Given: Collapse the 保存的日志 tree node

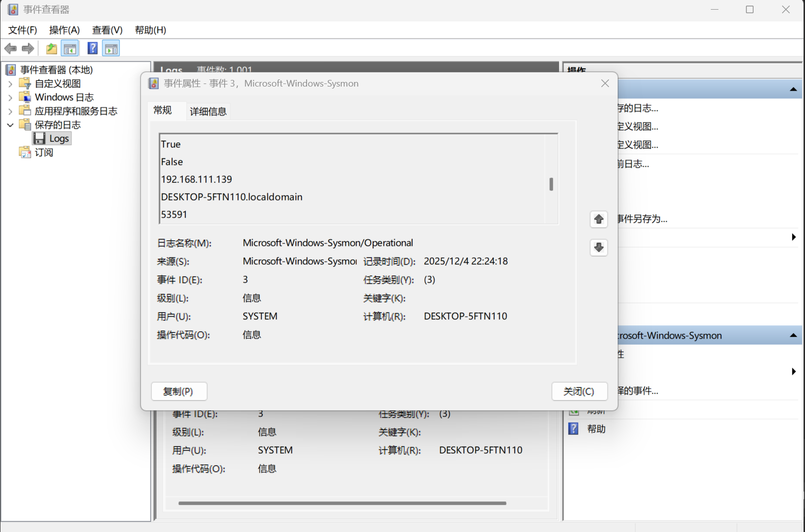Looking at the screenshot, I should pyautogui.click(x=10, y=125).
